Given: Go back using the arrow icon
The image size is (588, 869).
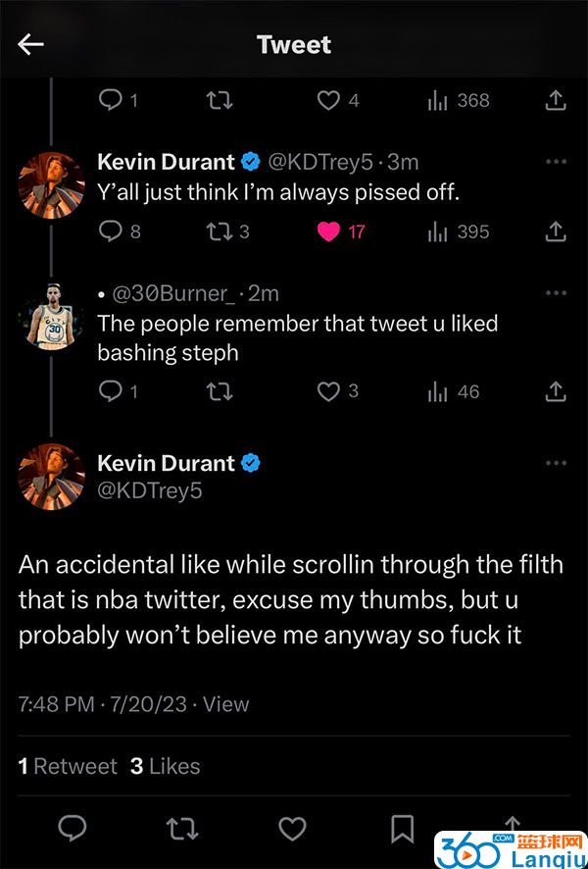Looking at the screenshot, I should (x=30, y=45).
